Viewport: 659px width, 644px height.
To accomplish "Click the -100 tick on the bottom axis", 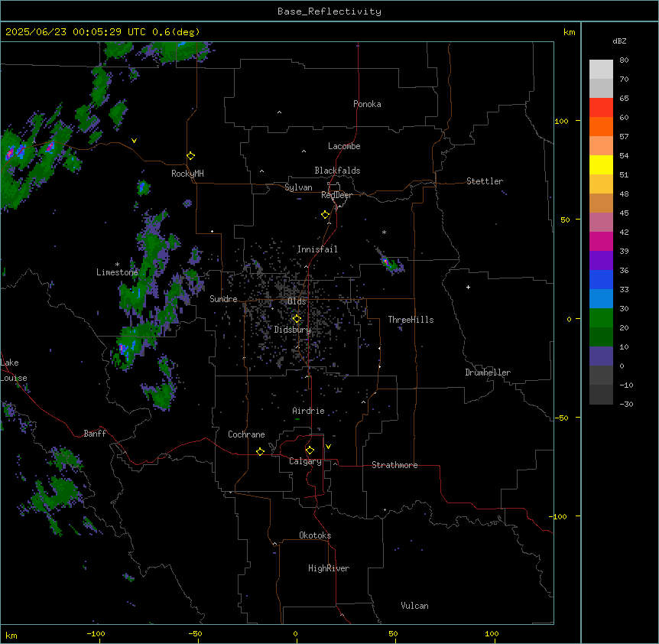I will [96, 633].
